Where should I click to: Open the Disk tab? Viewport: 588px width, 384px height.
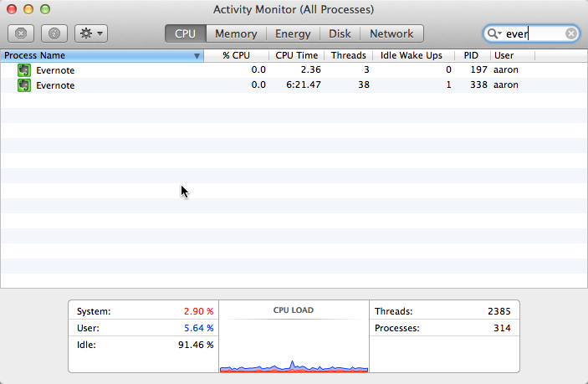tap(340, 33)
